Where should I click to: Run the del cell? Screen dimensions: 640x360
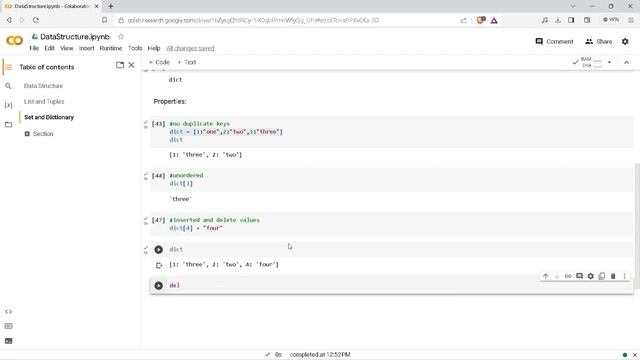coord(159,286)
